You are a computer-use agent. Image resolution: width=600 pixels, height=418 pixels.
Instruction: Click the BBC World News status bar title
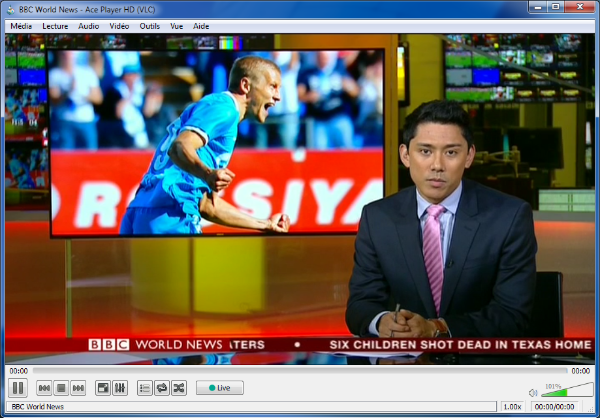[38, 407]
